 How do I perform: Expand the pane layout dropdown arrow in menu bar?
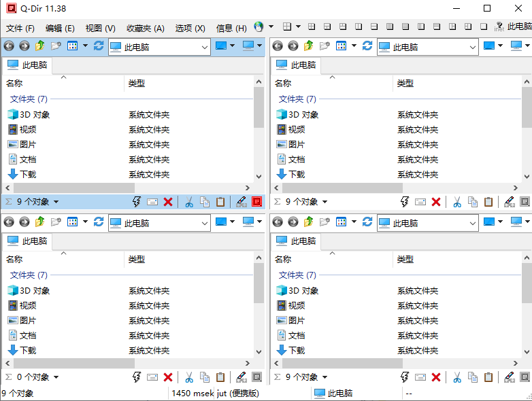tap(298, 27)
